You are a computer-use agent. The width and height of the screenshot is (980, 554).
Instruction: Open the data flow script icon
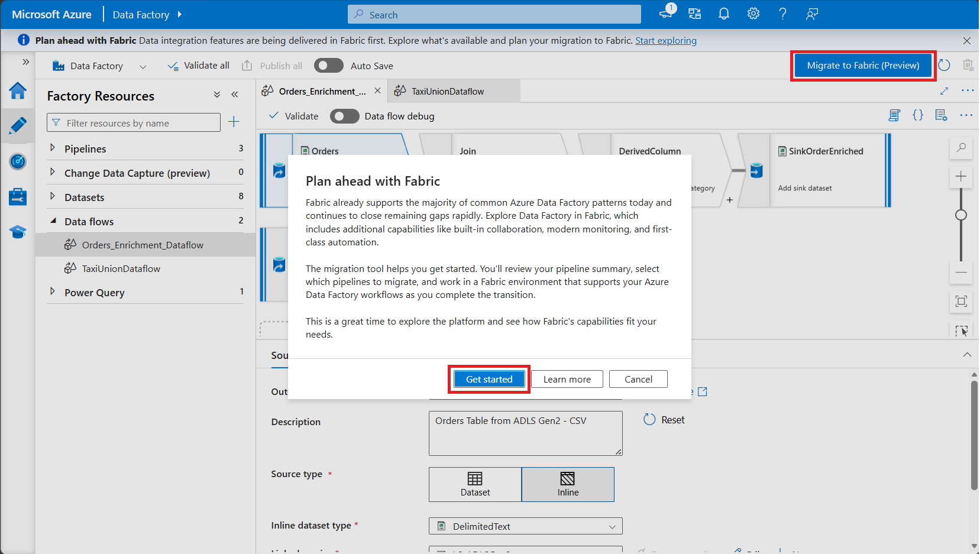pyautogui.click(x=894, y=115)
